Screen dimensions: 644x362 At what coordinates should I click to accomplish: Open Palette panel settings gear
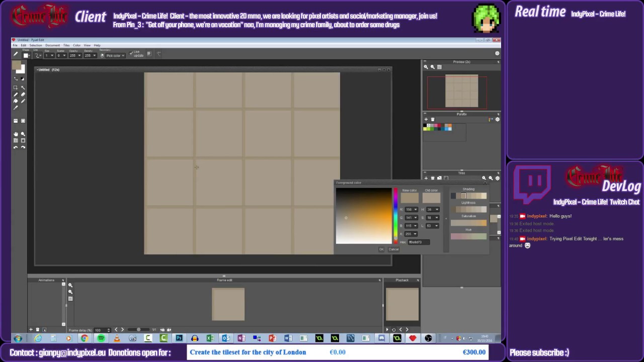[x=498, y=119]
